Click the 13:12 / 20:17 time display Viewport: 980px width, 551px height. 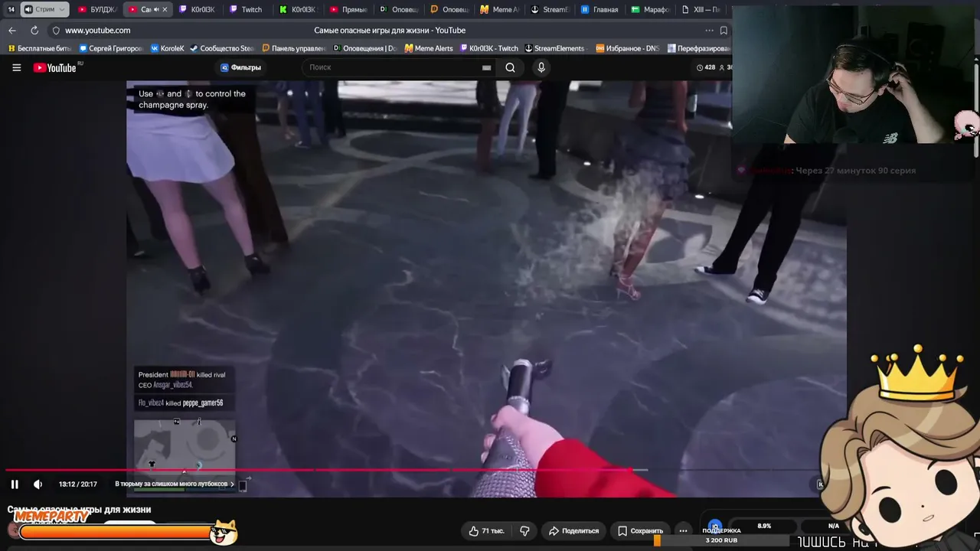point(78,484)
